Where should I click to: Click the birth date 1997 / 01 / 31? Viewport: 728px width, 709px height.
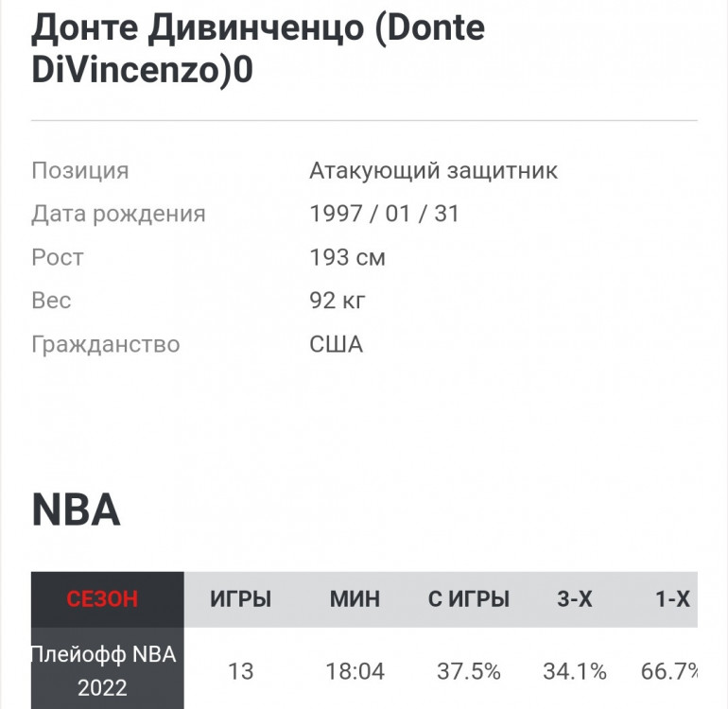pos(384,214)
